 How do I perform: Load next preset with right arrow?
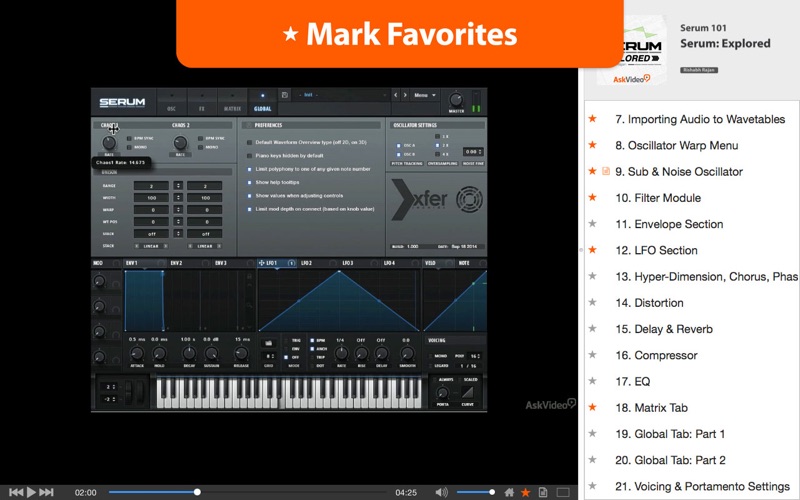pyautogui.click(x=405, y=95)
